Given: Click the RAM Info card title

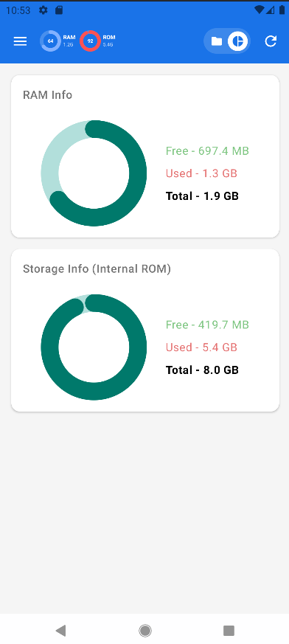Looking at the screenshot, I should pyautogui.click(x=48, y=95).
